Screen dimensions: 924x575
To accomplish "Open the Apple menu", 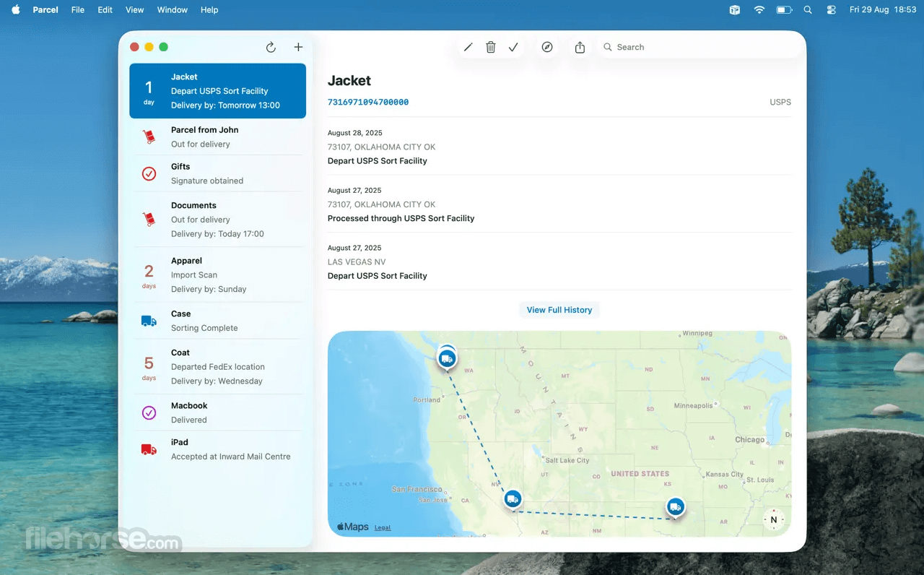I will point(16,10).
